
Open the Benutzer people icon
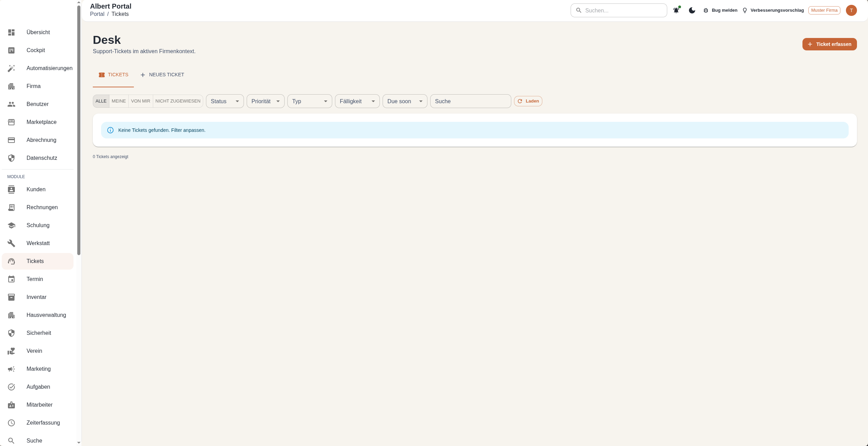click(11, 104)
